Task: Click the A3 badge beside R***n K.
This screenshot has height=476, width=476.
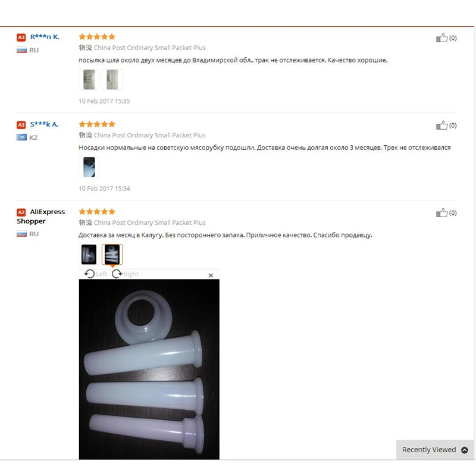Action: (x=21, y=37)
